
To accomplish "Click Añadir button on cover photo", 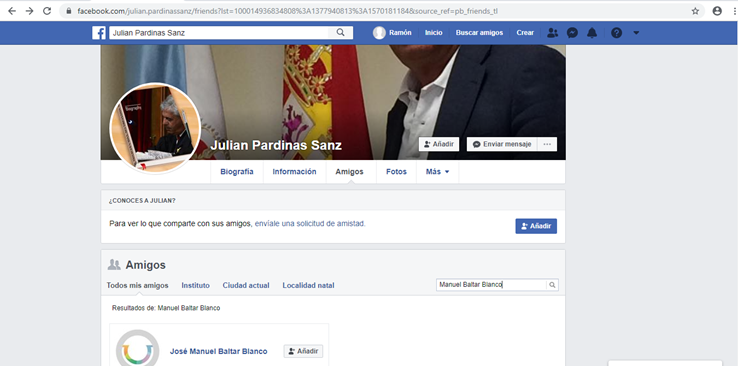I will (x=439, y=144).
